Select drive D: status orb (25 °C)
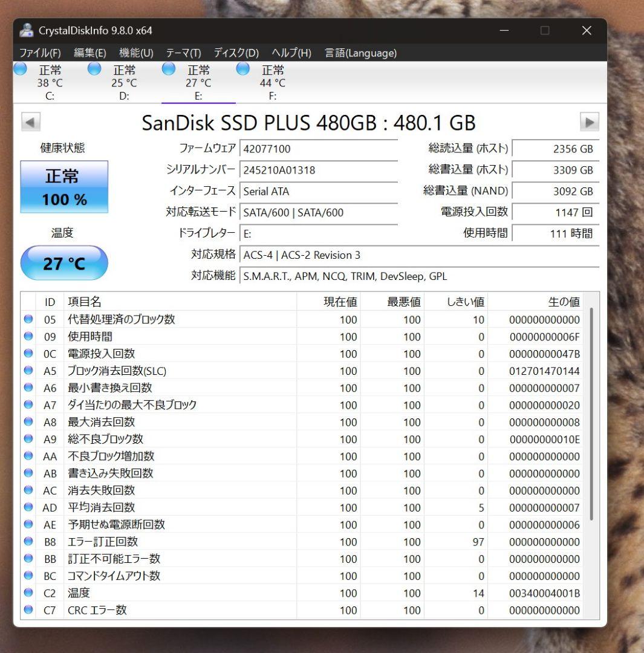 pos(94,69)
